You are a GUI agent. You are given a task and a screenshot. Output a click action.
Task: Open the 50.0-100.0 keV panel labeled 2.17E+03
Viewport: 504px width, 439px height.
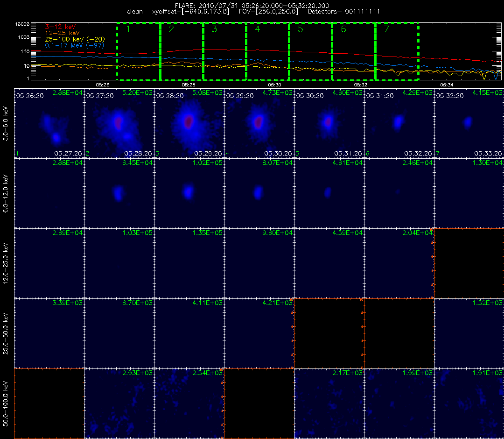tap(329, 404)
